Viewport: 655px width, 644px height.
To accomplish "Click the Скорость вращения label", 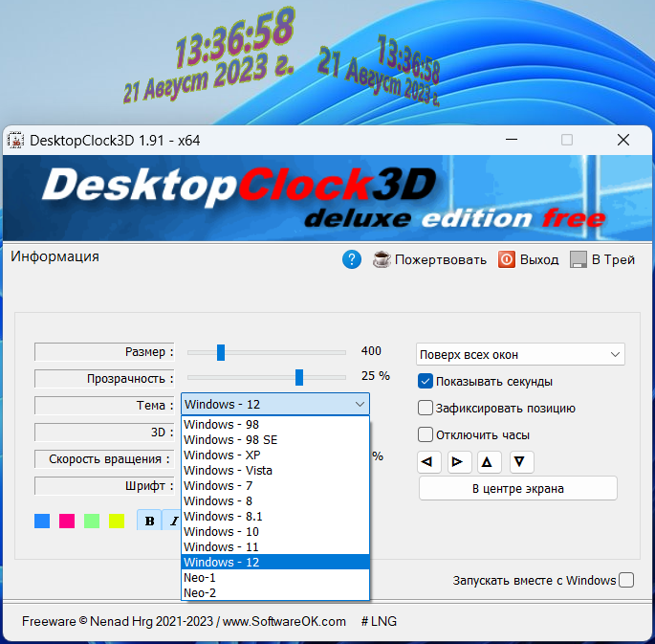I will pos(104,459).
